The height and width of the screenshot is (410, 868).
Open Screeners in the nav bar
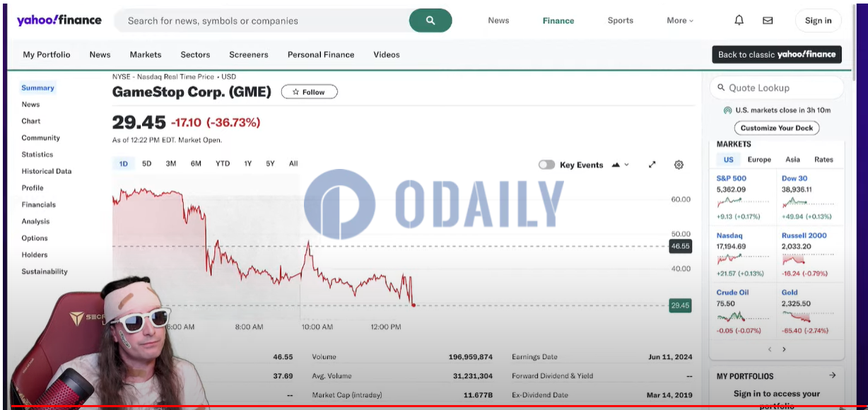pos(249,54)
